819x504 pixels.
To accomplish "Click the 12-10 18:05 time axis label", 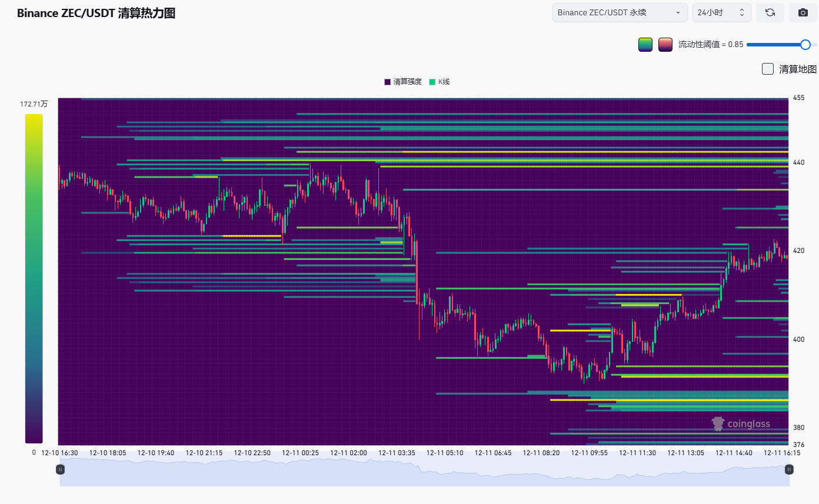I will (108, 453).
